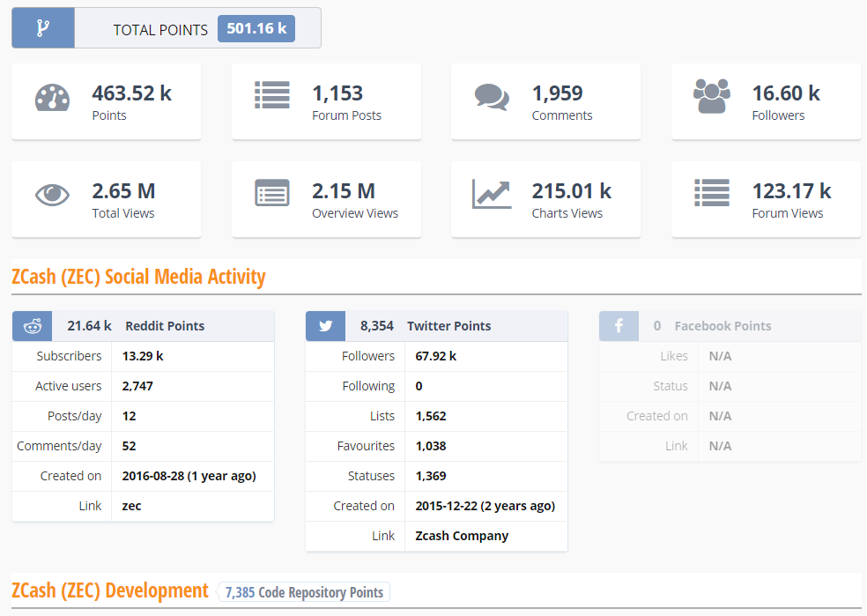Image resolution: width=867 pixels, height=616 pixels.
Task: Click the Twitter Points header label
Action: coord(449,326)
